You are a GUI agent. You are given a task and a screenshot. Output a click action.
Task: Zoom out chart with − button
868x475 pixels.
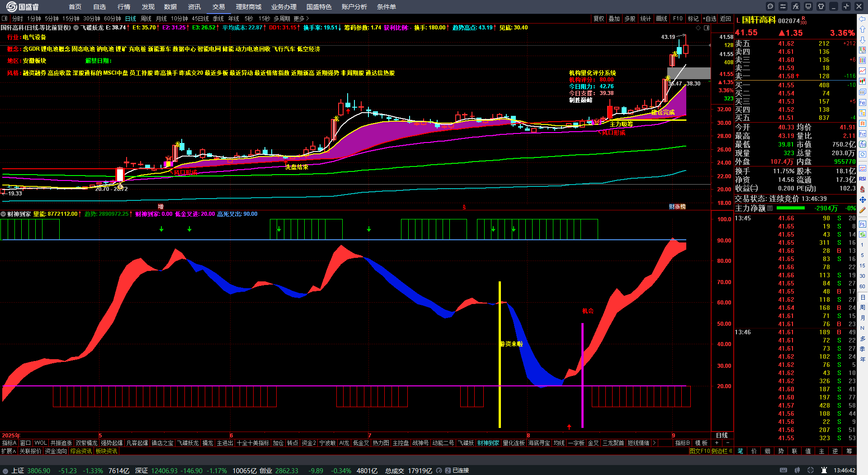(x=728, y=443)
